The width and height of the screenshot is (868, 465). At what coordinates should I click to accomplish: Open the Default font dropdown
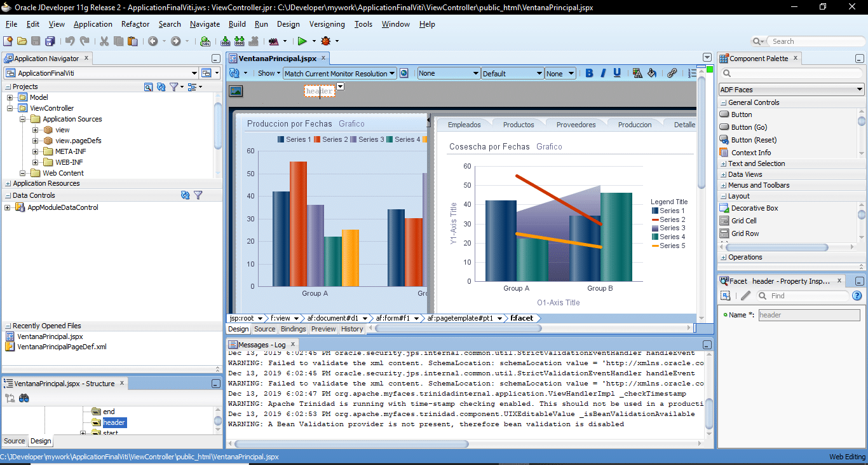[512, 73]
